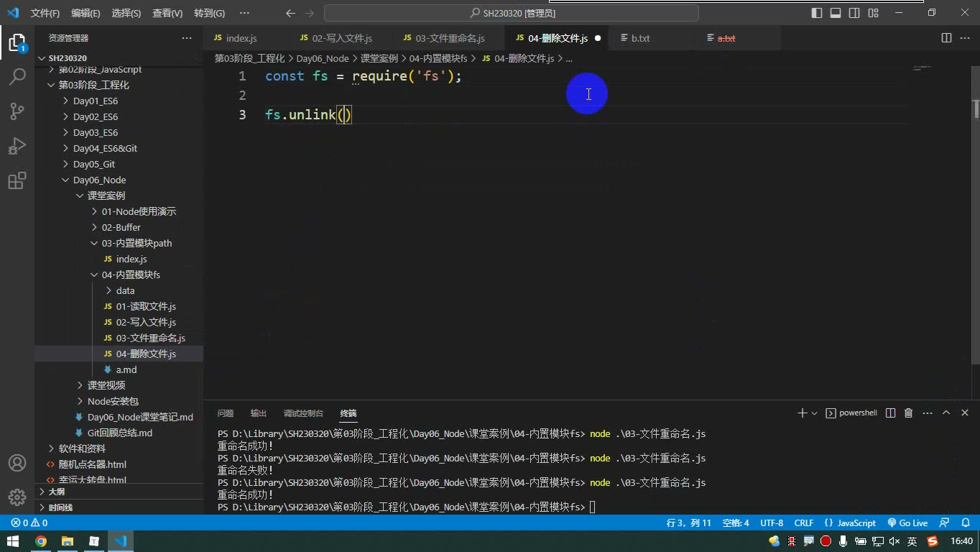This screenshot has height=552, width=980.
Task: Click Go Live in status bar
Action: [907, 523]
